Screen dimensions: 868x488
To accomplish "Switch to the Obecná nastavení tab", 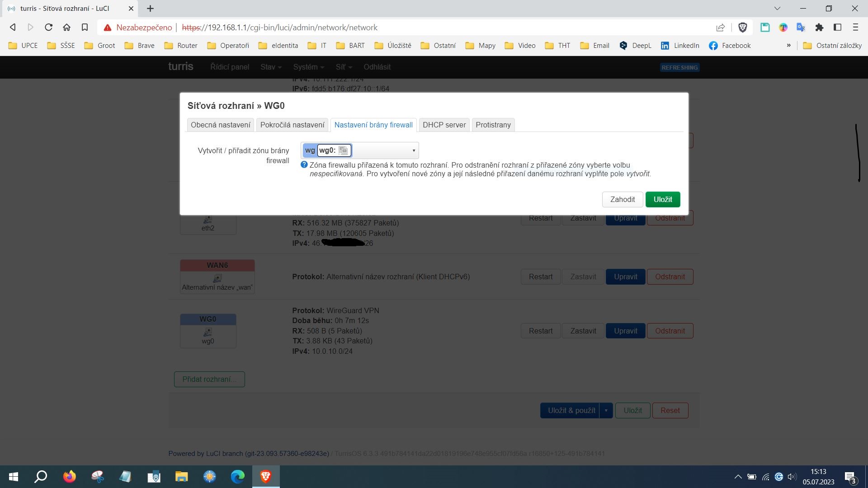I will point(220,125).
